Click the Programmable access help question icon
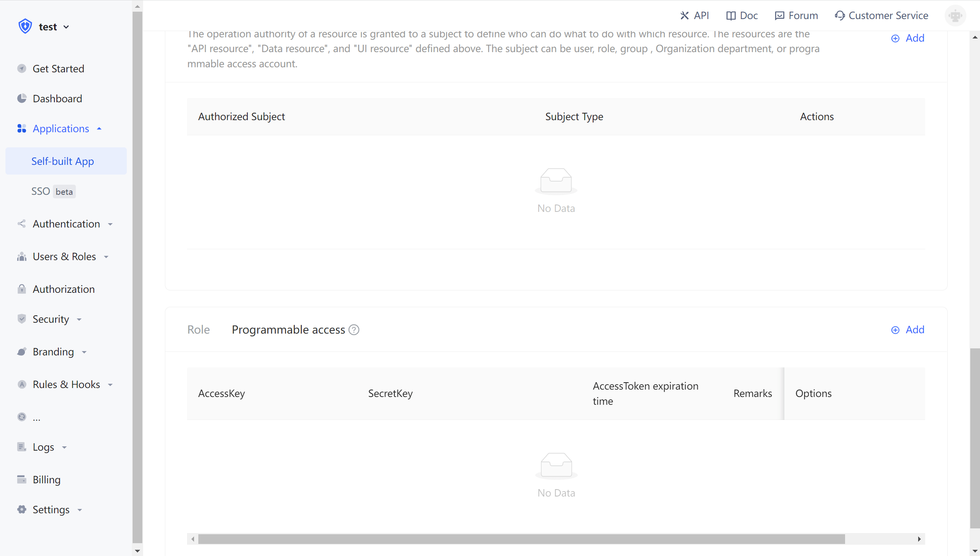 click(x=354, y=330)
